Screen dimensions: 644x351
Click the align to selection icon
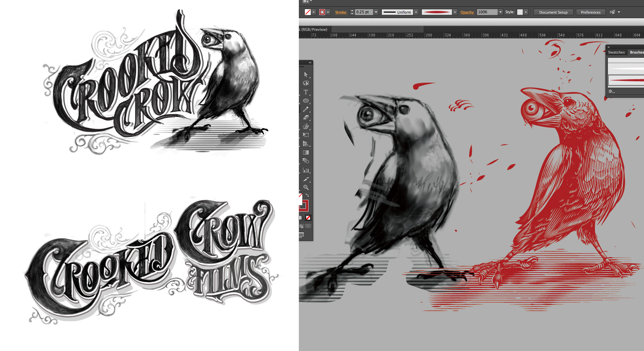tap(612, 12)
